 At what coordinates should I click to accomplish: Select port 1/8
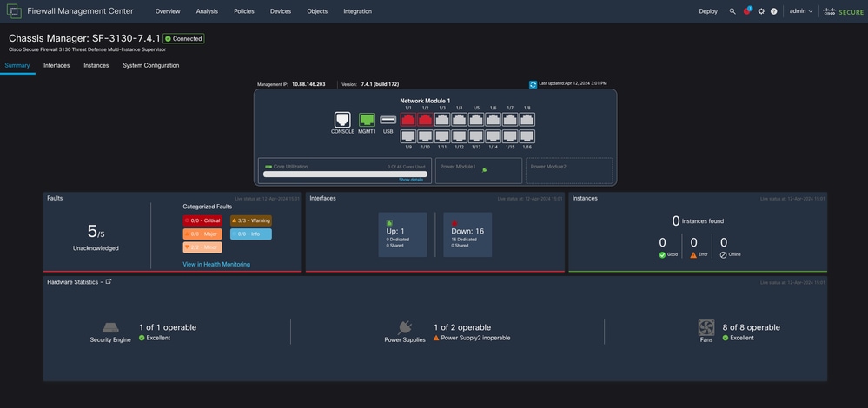pyautogui.click(x=527, y=120)
